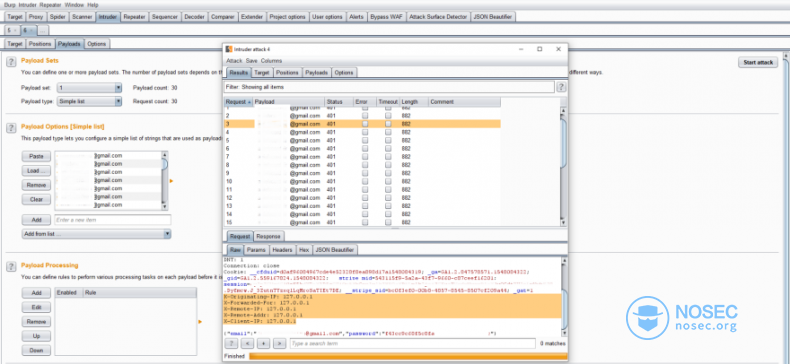Screen dimensions: 790x364
Task: Click the + search options button
Action: point(263,343)
